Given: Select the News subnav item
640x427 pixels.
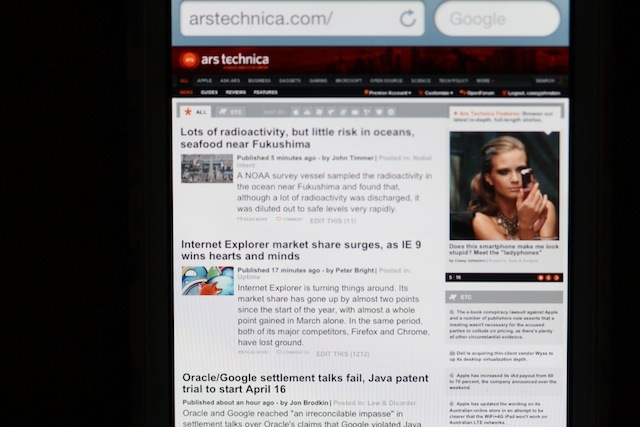Looking at the screenshot, I should 186,93.
